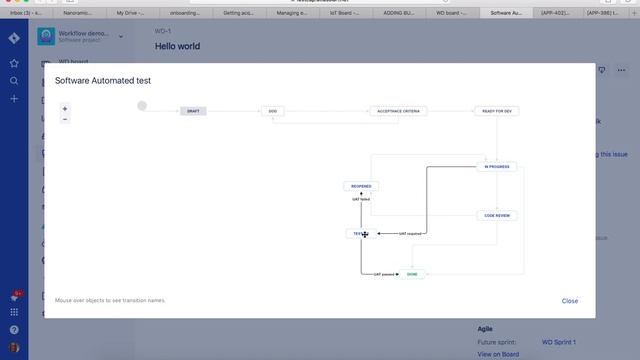640x360 pixels.
Task: Click the mouse over objects hint text
Action: point(110,300)
